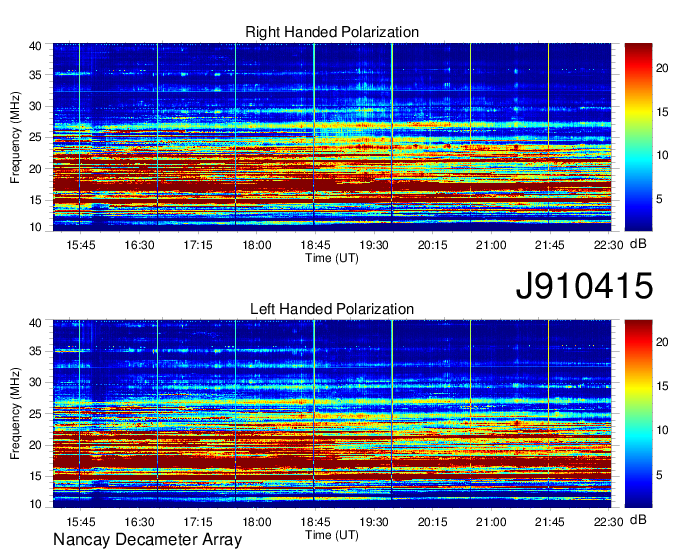Screen dimensions: 680x552
Task: Click the 21:45 tick on Left Handed plot
Action: (x=550, y=522)
